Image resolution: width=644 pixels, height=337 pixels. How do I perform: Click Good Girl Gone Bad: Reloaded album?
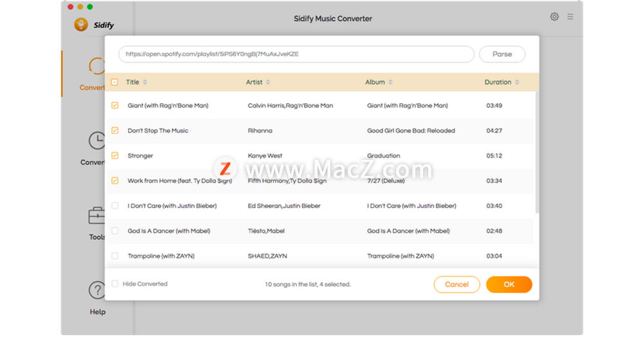(x=411, y=131)
